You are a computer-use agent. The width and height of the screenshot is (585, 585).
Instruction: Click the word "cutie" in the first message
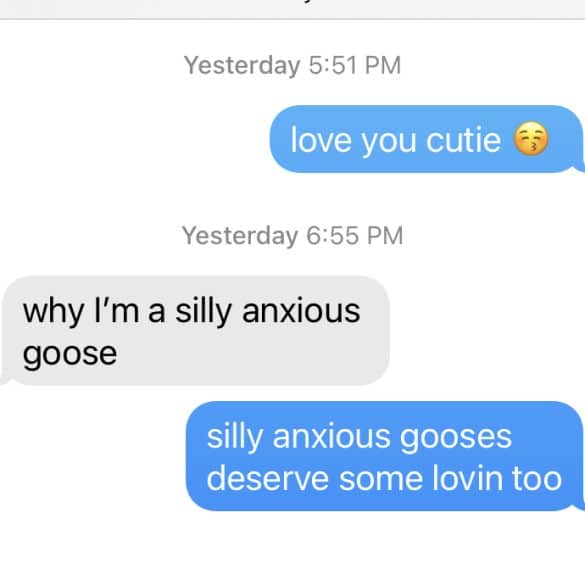(463, 140)
